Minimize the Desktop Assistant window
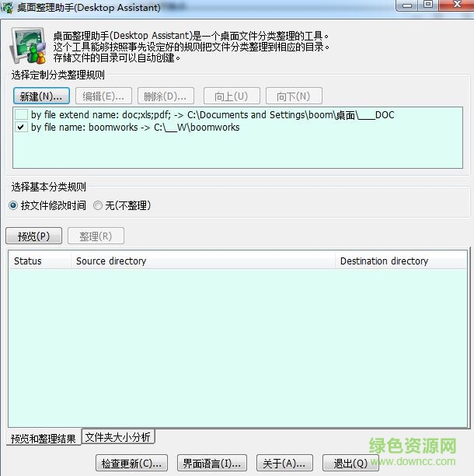The height and width of the screenshot is (476, 474). (406, 5)
